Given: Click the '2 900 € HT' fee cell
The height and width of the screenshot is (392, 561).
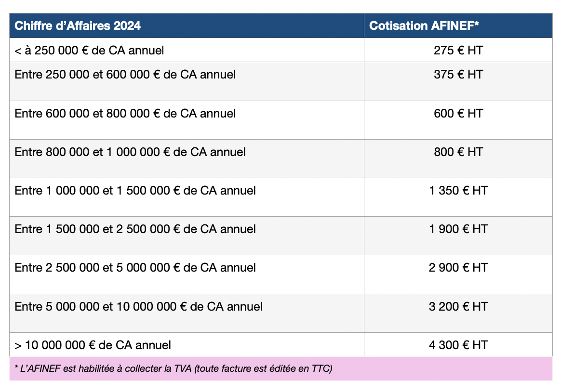Looking at the screenshot, I should 458,268.
